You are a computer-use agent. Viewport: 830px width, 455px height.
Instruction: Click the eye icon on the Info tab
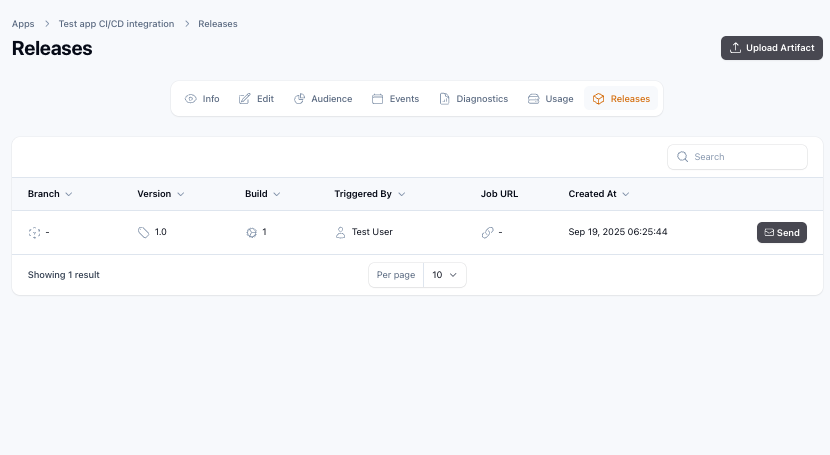click(191, 99)
